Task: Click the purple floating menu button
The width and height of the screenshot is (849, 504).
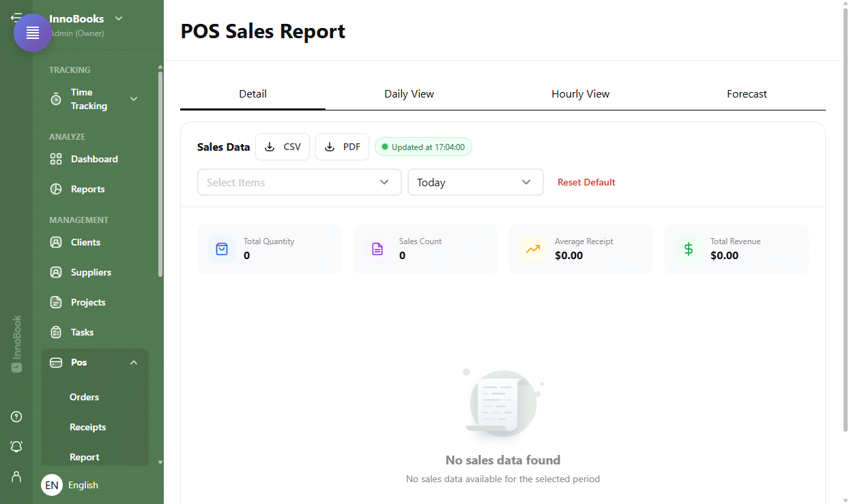Action: click(x=33, y=33)
